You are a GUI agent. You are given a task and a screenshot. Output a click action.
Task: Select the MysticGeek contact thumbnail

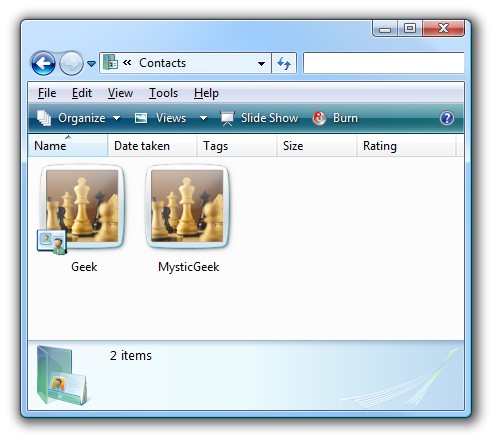[x=187, y=206]
